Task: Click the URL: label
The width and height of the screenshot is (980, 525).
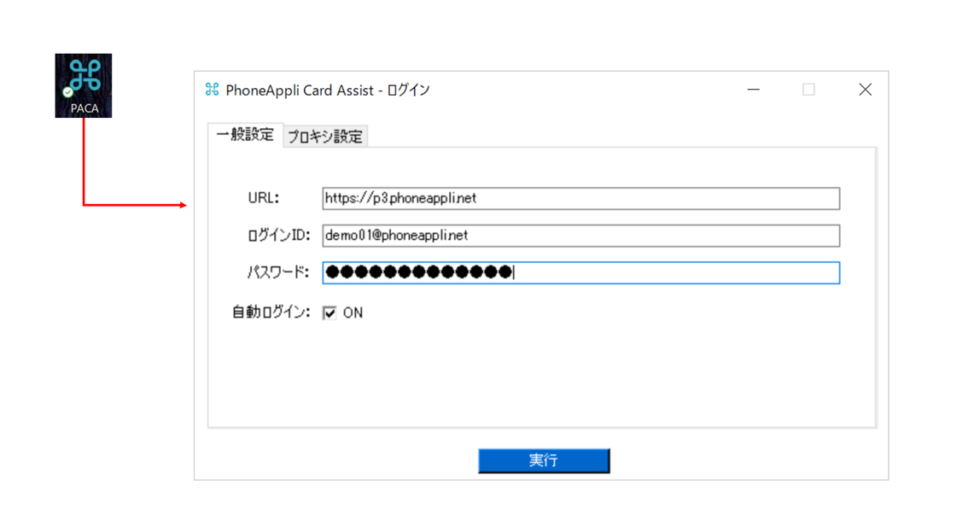Action: click(263, 198)
